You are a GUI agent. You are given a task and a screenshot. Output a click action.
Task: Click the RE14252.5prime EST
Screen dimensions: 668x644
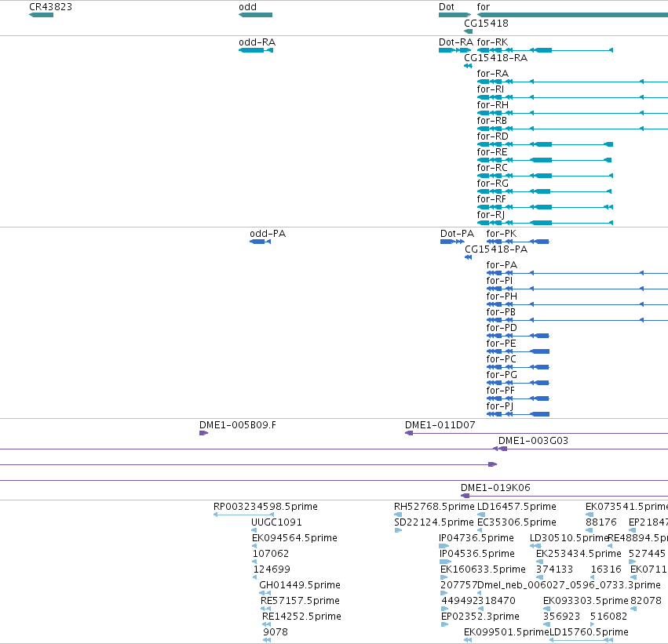click(267, 624)
